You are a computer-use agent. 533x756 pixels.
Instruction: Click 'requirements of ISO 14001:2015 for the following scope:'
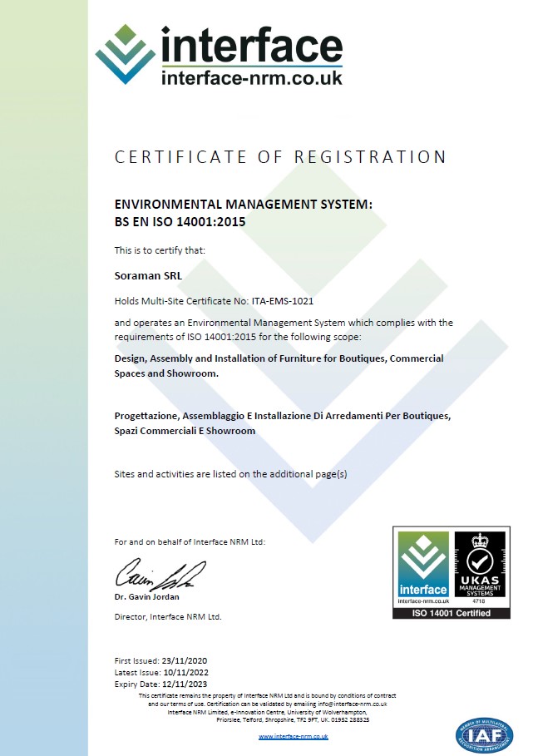(238, 337)
